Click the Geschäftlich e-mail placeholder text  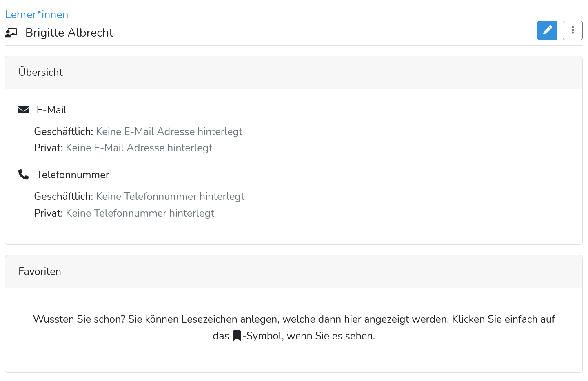(x=169, y=131)
